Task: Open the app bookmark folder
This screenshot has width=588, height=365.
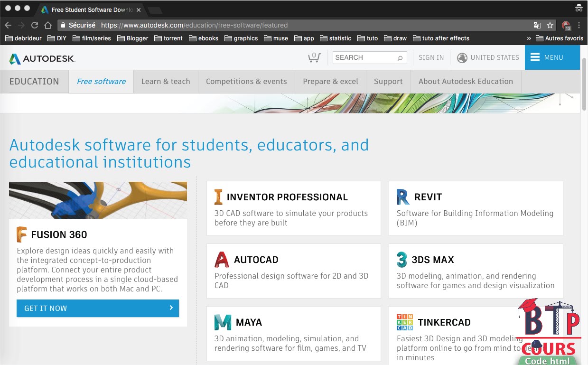Action: click(304, 38)
